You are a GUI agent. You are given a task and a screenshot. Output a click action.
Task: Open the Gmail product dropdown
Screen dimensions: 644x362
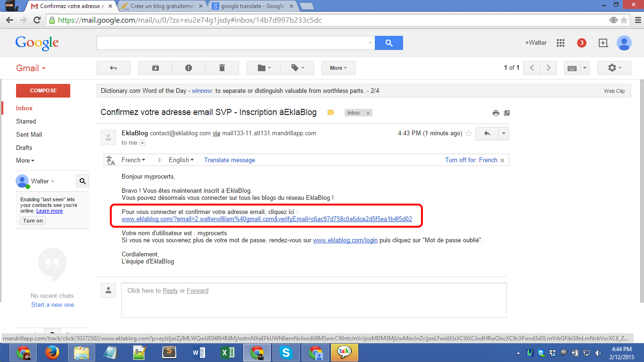(x=31, y=68)
